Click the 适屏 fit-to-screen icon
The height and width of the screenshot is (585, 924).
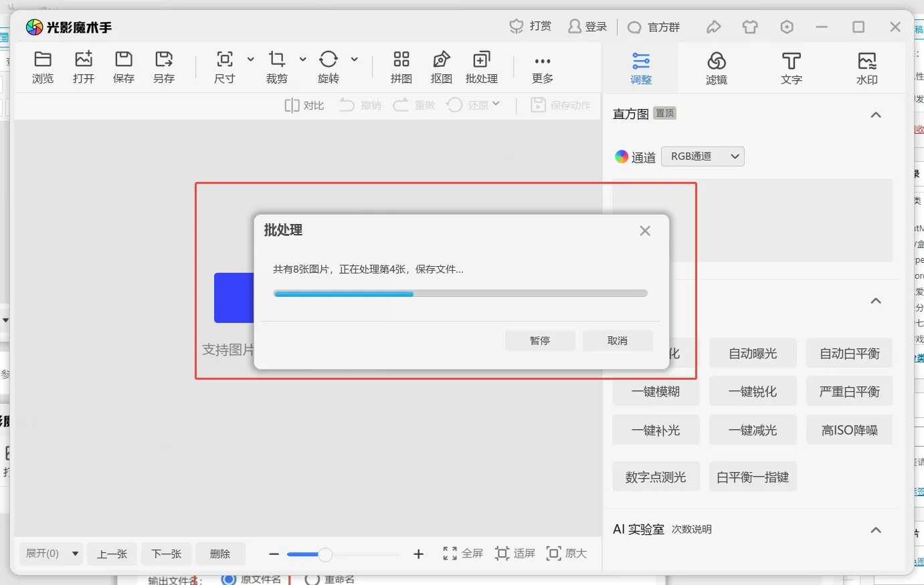point(502,554)
